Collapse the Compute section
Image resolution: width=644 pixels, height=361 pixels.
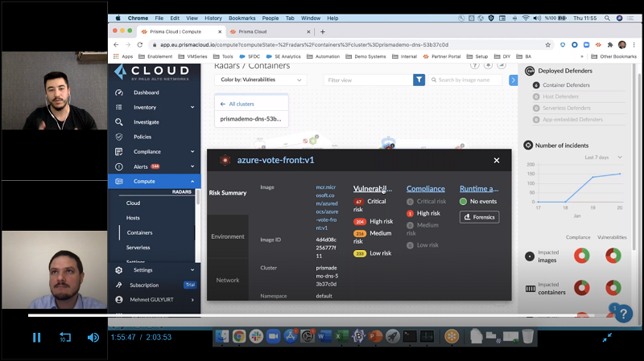(x=192, y=182)
